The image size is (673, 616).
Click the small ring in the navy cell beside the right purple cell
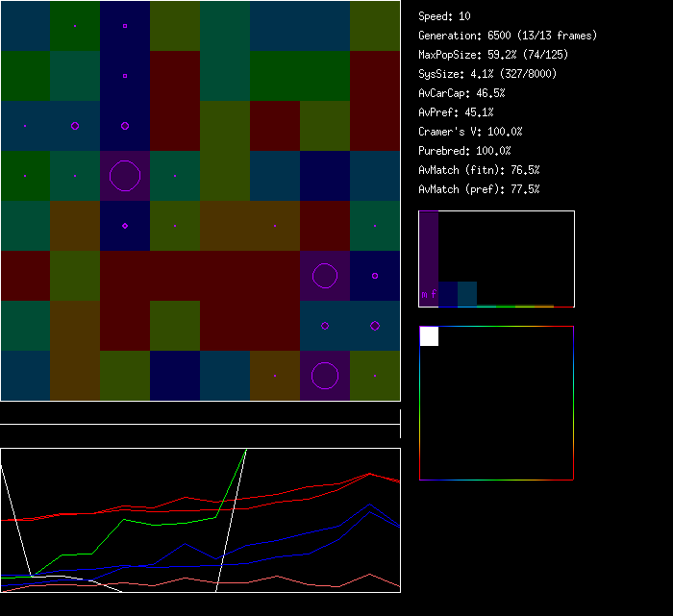[x=375, y=276]
